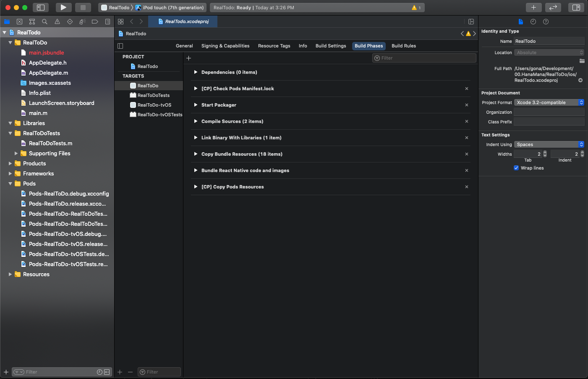
Task: Open the Library with the plus toolbar button
Action: click(x=533, y=8)
